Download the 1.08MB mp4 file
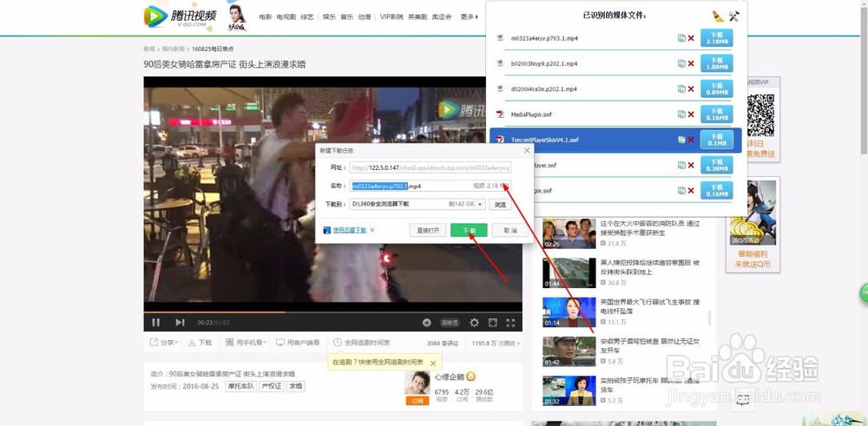This screenshot has width=868, height=426. point(717,63)
